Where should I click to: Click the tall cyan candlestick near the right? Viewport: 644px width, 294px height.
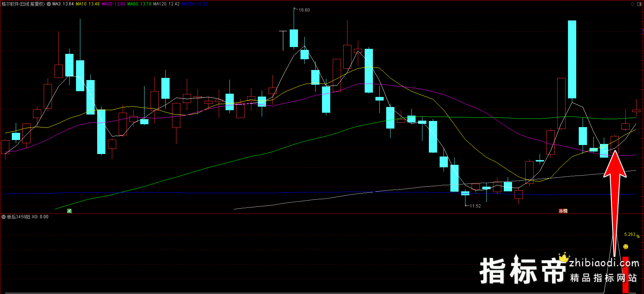[572, 59]
